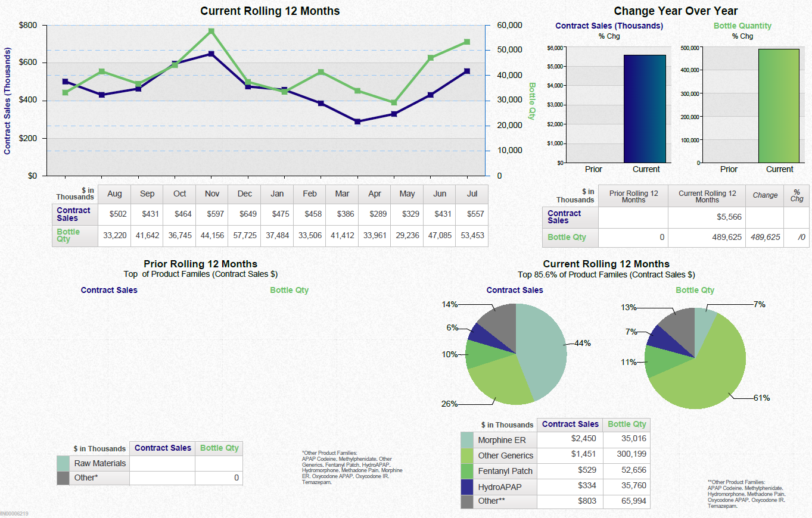Select the Nov contract sales value $597
The width and height of the screenshot is (812, 518).
click(x=211, y=214)
